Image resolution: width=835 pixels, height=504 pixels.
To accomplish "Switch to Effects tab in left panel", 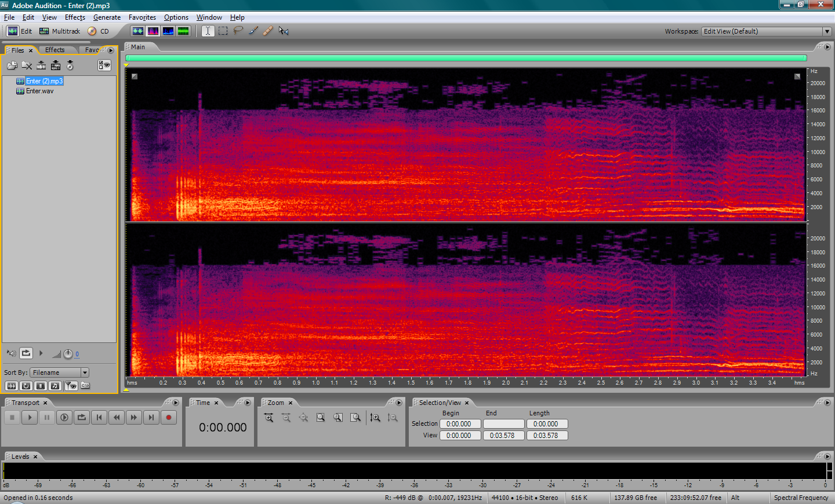I will pos(55,50).
